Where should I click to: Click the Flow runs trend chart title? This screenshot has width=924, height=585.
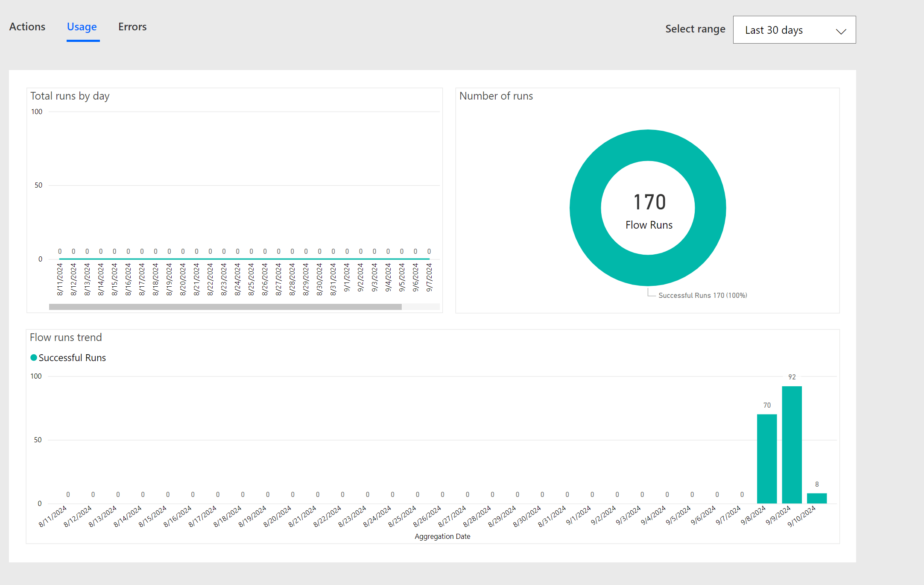click(x=66, y=338)
